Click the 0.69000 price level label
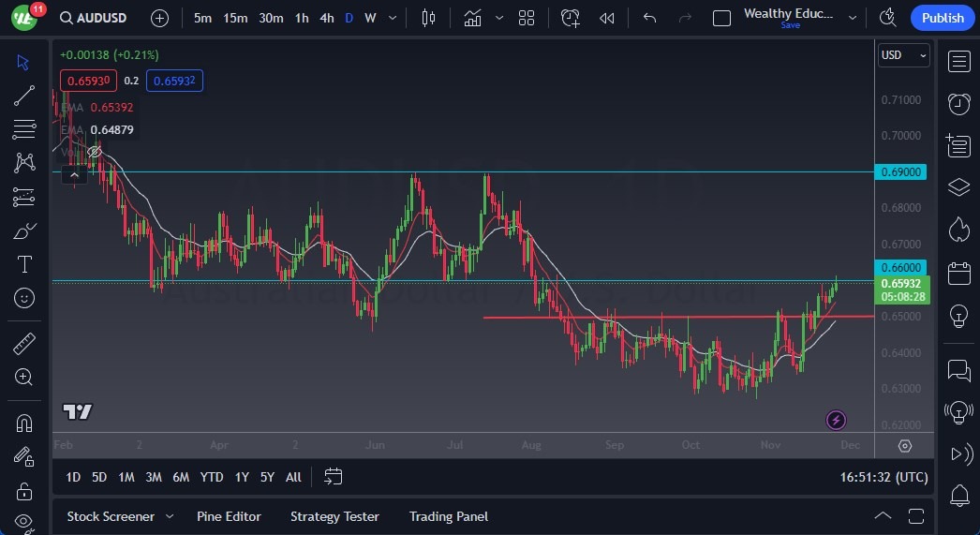Viewport: 980px width, 535px height. (x=902, y=172)
